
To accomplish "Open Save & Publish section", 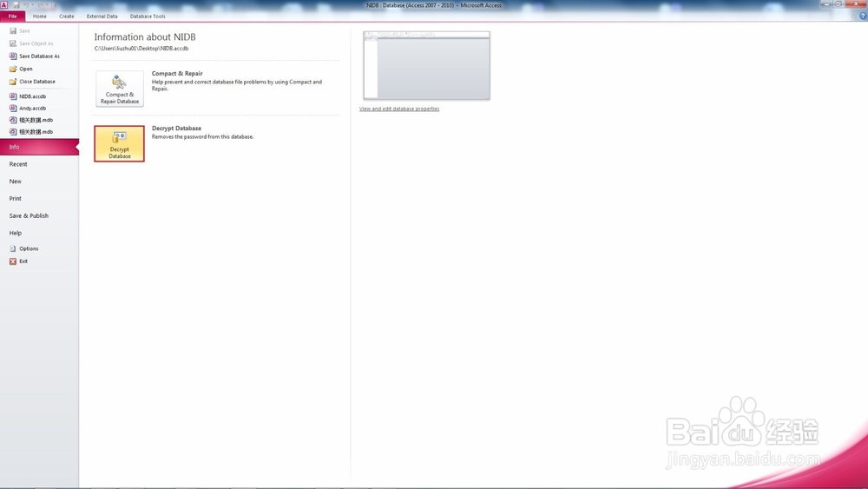I will (x=29, y=215).
